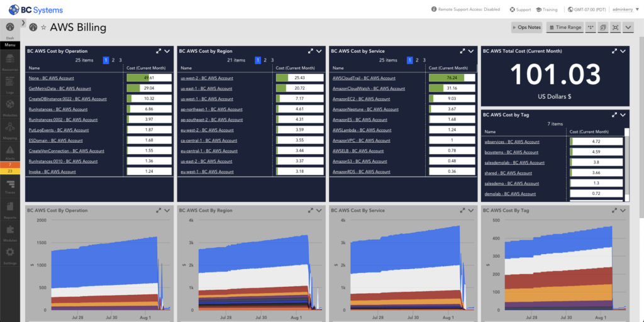Click the yellow alert count 23 badge
This screenshot has width=644, height=322.
tap(10, 171)
